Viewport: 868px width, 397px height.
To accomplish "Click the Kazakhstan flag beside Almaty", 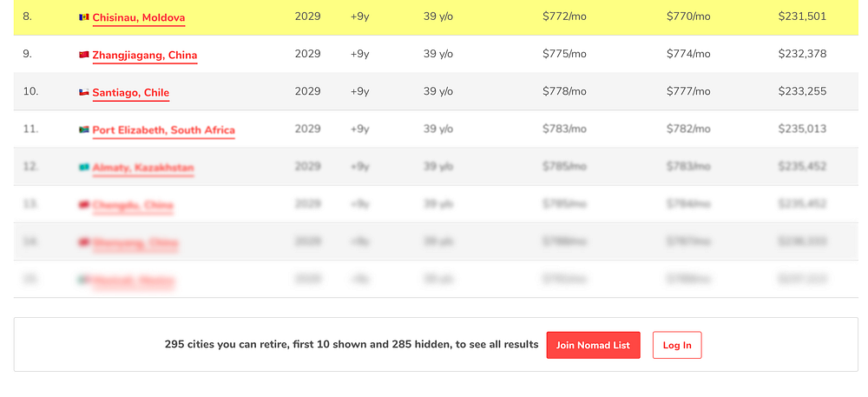I will (x=84, y=167).
